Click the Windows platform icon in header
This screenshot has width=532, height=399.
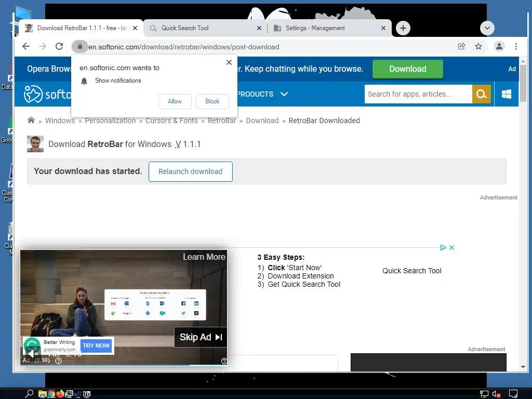[506, 94]
